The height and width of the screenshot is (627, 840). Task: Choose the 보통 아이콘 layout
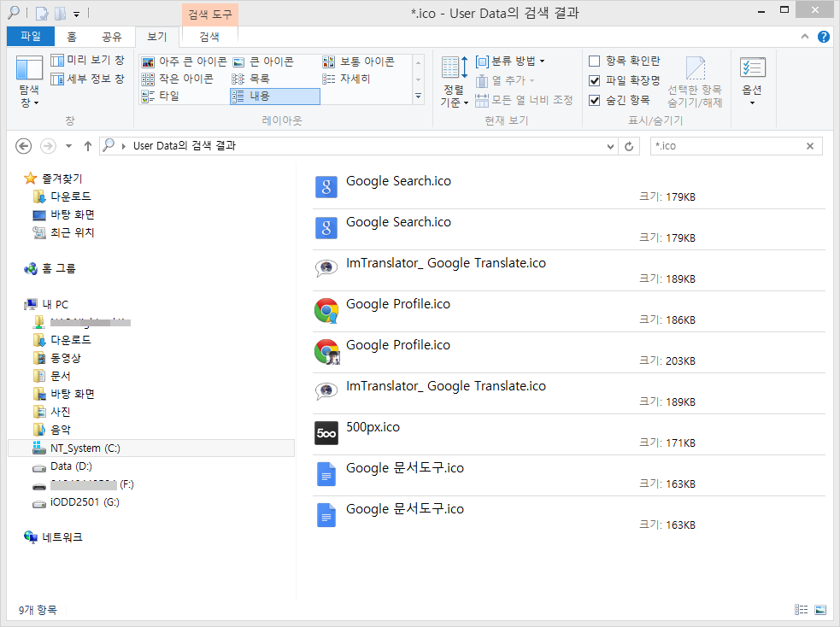358,62
